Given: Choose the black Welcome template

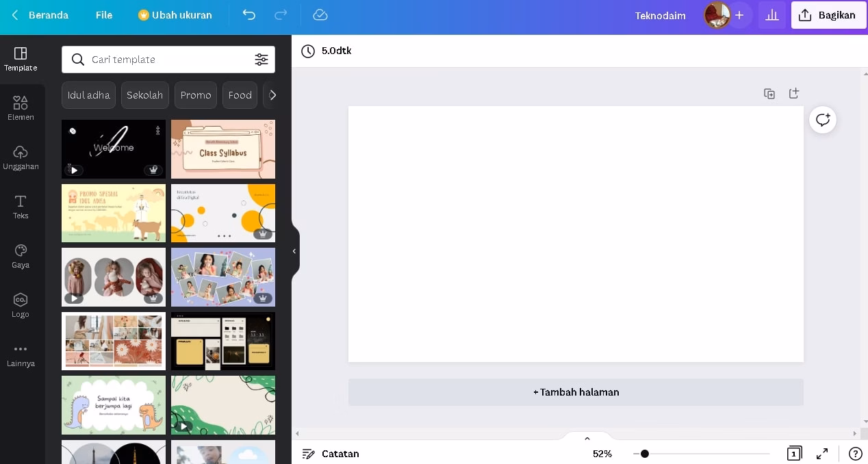Looking at the screenshot, I should tap(114, 149).
